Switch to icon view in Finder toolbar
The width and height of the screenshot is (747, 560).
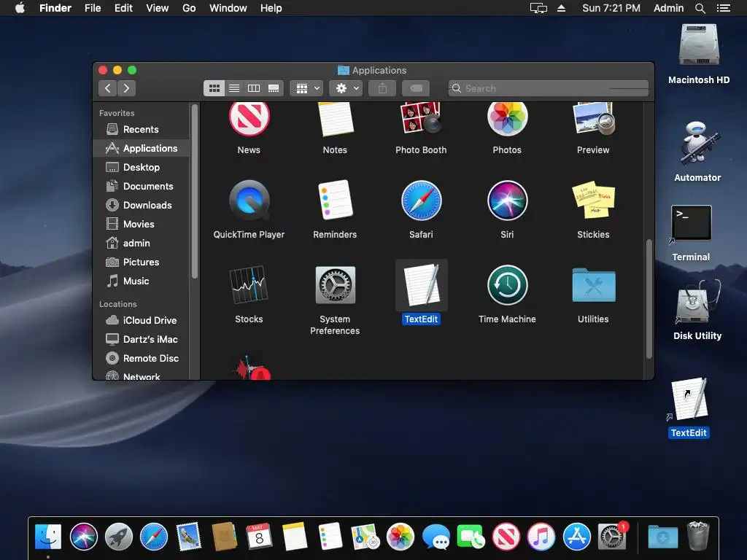[x=214, y=88]
